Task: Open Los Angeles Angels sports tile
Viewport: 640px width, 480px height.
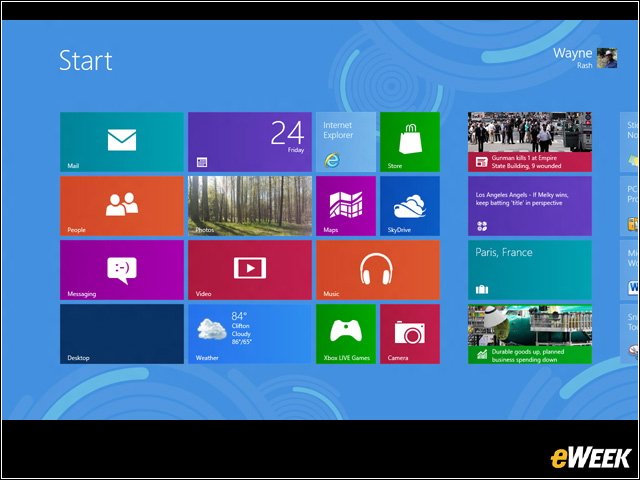Action: pos(529,205)
